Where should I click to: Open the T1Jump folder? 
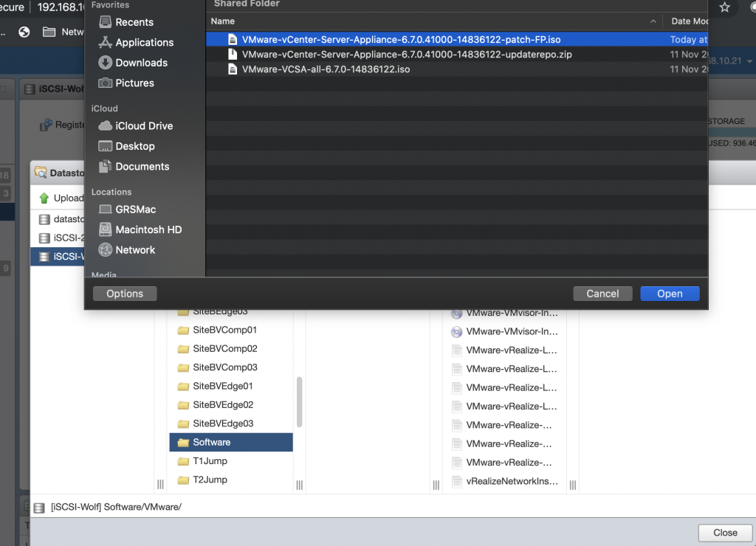pyautogui.click(x=231, y=461)
